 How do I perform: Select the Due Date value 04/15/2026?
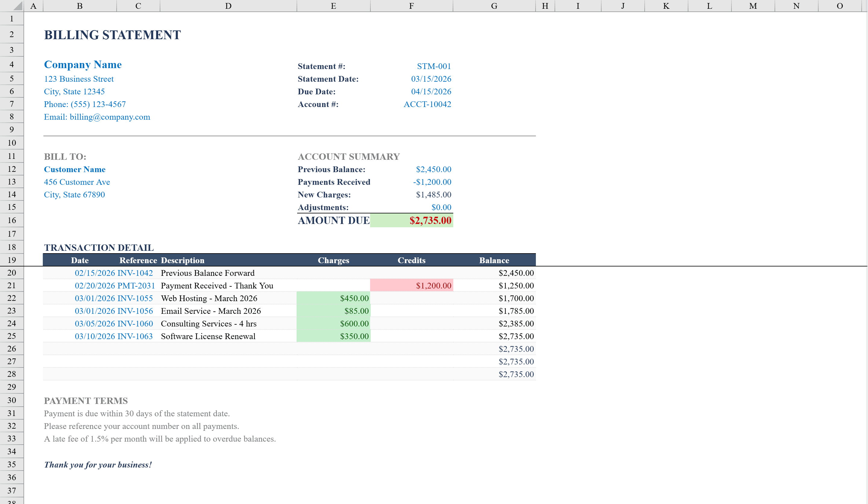(x=431, y=91)
